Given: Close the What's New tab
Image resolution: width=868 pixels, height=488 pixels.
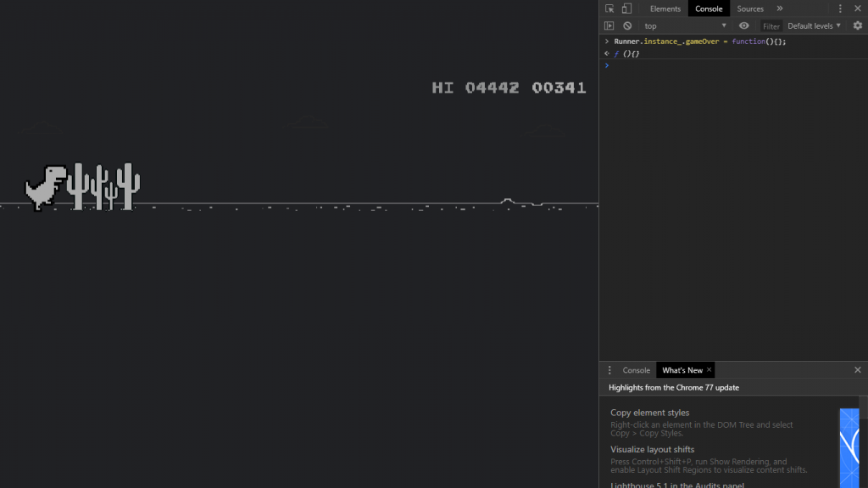Looking at the screenshot, I should point(709,370).
